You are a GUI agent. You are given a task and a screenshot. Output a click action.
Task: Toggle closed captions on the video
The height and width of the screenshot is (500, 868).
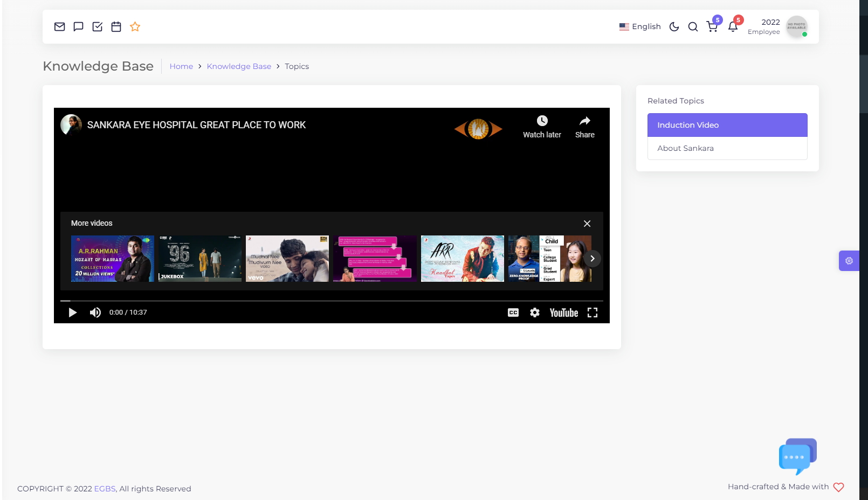pos(513,313)
